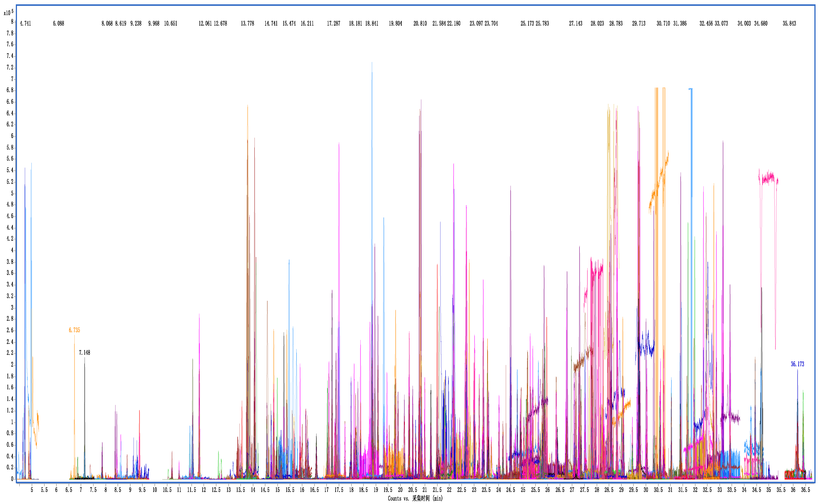The height and width of the screenshot is (504, 821).
Task: Click the 13.778 retention time label
Action: tap(247, 23)
